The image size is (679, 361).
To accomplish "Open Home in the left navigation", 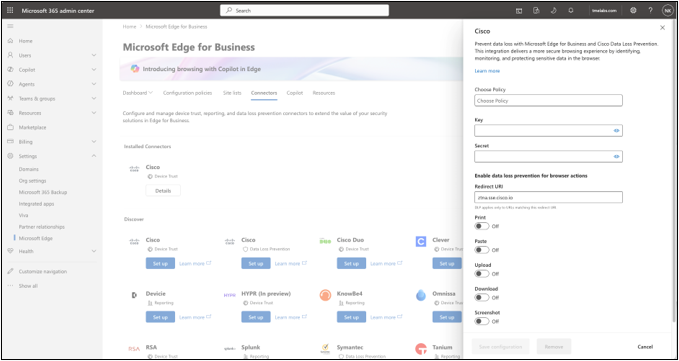I will (x=26, y=41).
